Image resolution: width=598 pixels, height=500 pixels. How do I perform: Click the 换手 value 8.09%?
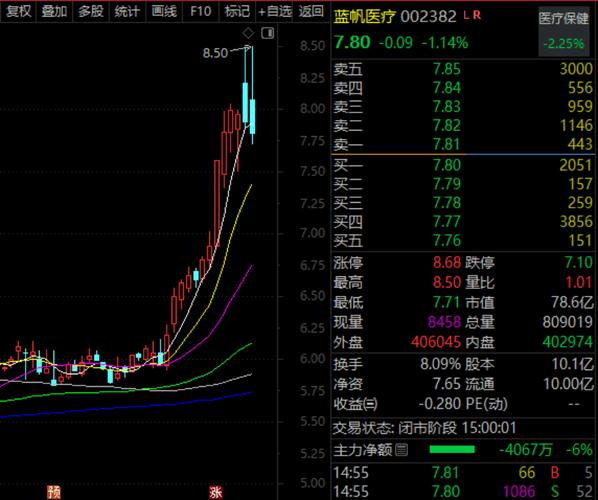[440, 364]
